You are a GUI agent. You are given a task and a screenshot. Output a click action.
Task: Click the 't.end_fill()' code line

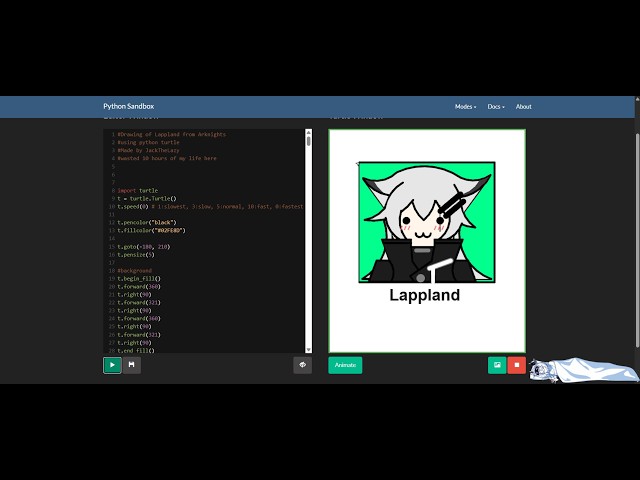pyautogui.click(x=136, y=350)
